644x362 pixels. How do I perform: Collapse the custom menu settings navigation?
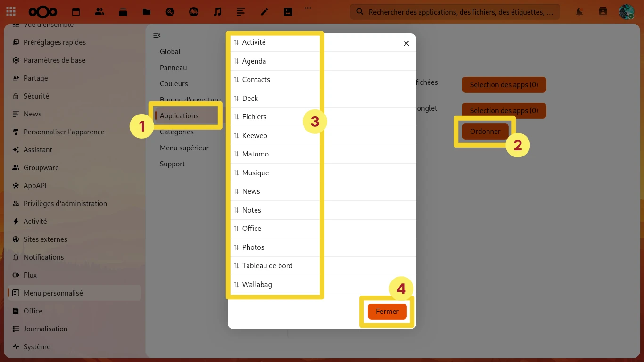[157, 35]
